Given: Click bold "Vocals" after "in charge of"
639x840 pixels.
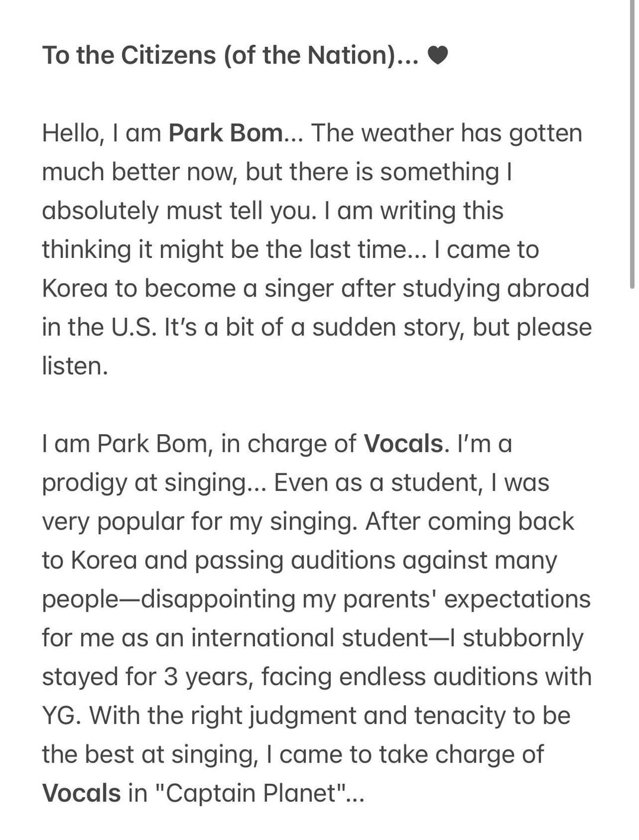Looking at the screenshot, I should pyautogui.click(x=403, y=443).
